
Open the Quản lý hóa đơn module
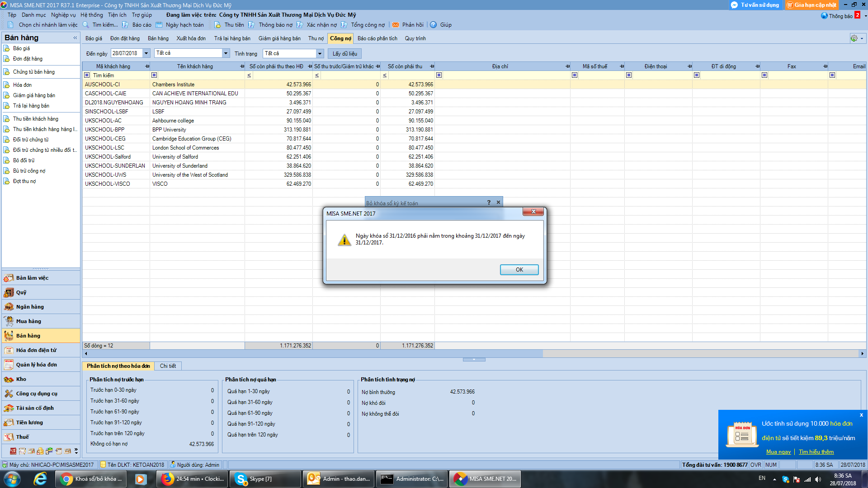(41, 365)
